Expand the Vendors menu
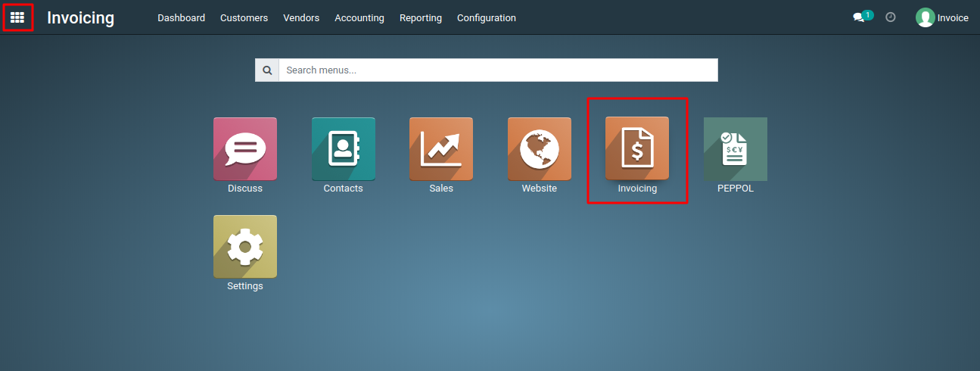The image size is (980, 371). tap(301, 17)
